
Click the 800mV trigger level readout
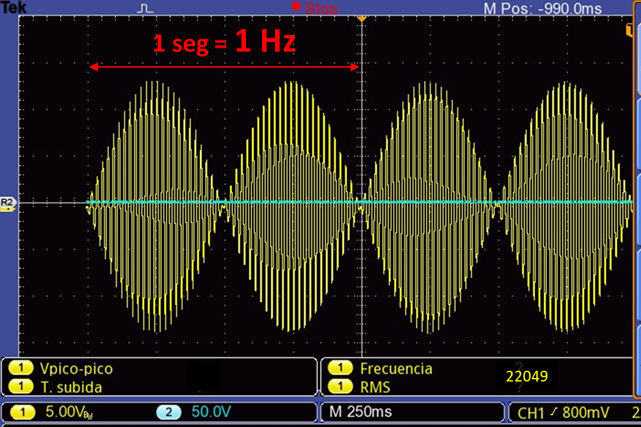pyautogui.click(x=585, y=413)
